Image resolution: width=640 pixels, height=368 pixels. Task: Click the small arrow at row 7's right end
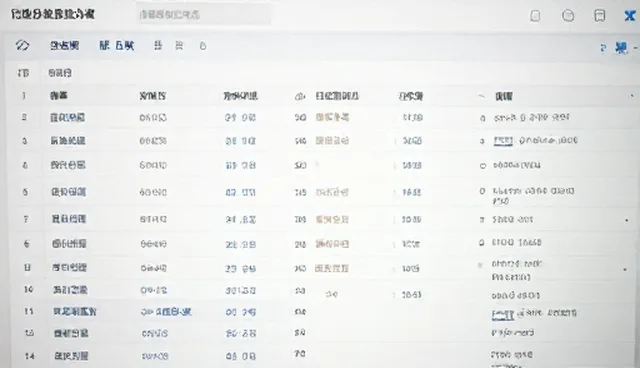[x=627, y=220]
